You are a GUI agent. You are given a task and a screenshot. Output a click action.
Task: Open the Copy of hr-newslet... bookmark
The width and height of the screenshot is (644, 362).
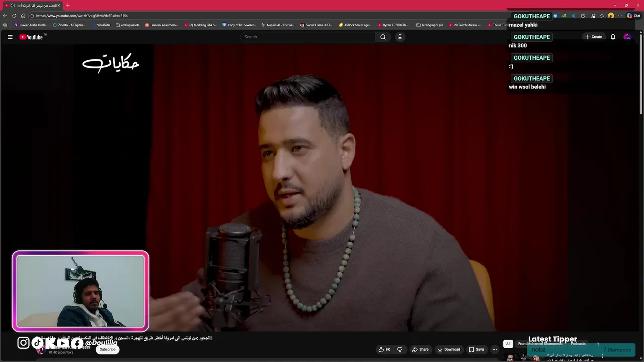[239, 25]
